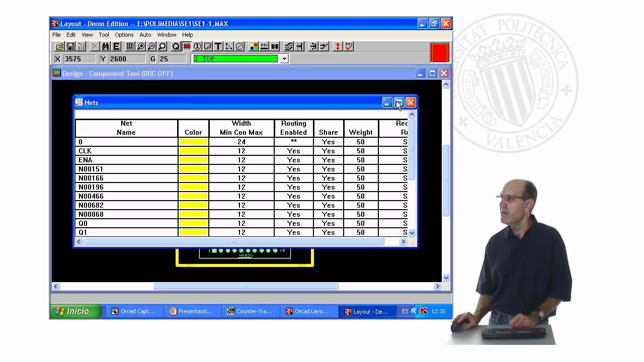Open the layer dropdown arrow next to TOP

[x=284, y=59]
